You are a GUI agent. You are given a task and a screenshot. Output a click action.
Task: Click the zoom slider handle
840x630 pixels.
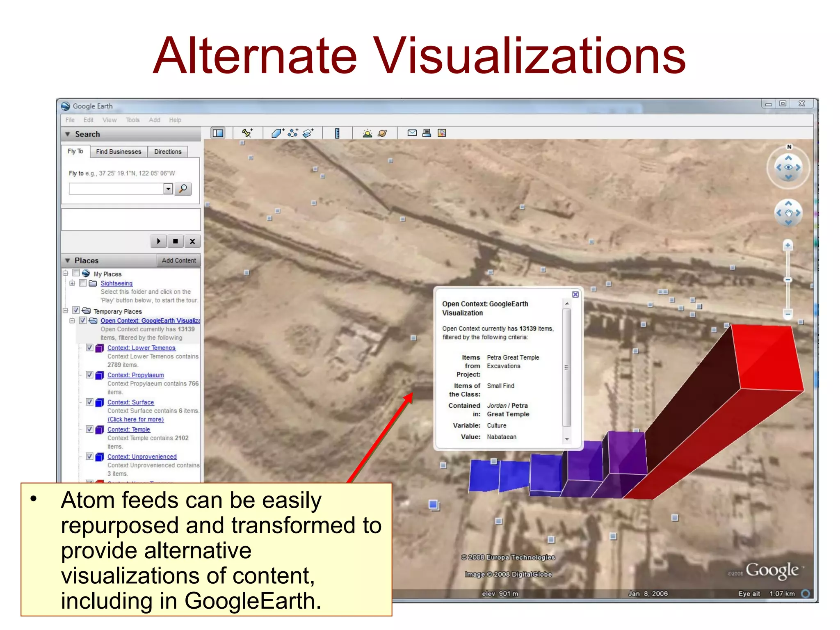pos(788,280)
